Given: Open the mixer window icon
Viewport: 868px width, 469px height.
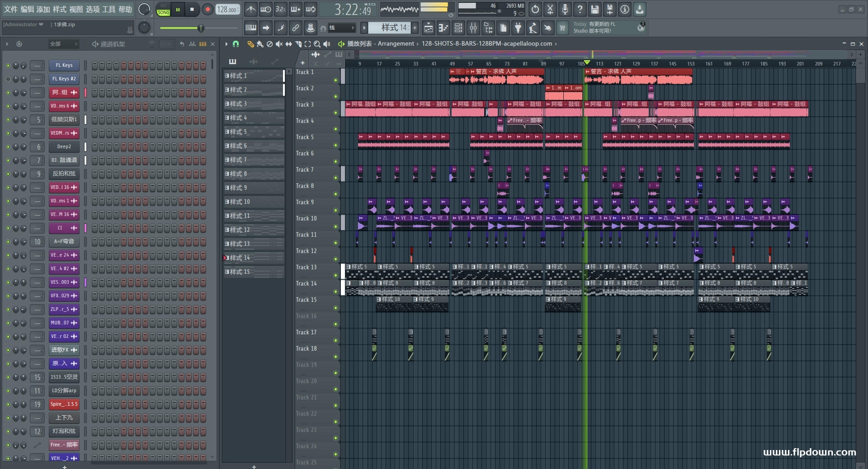Looking at the screenshot, I should [473, 28].
